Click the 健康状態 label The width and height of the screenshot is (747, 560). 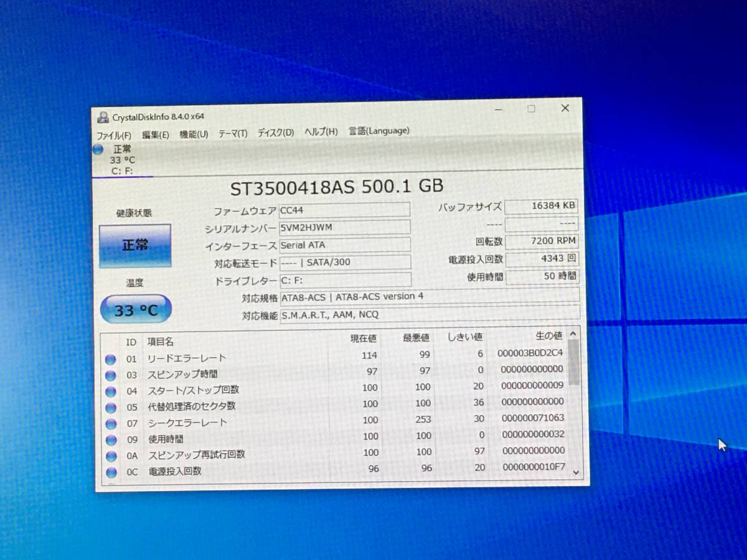134,213
